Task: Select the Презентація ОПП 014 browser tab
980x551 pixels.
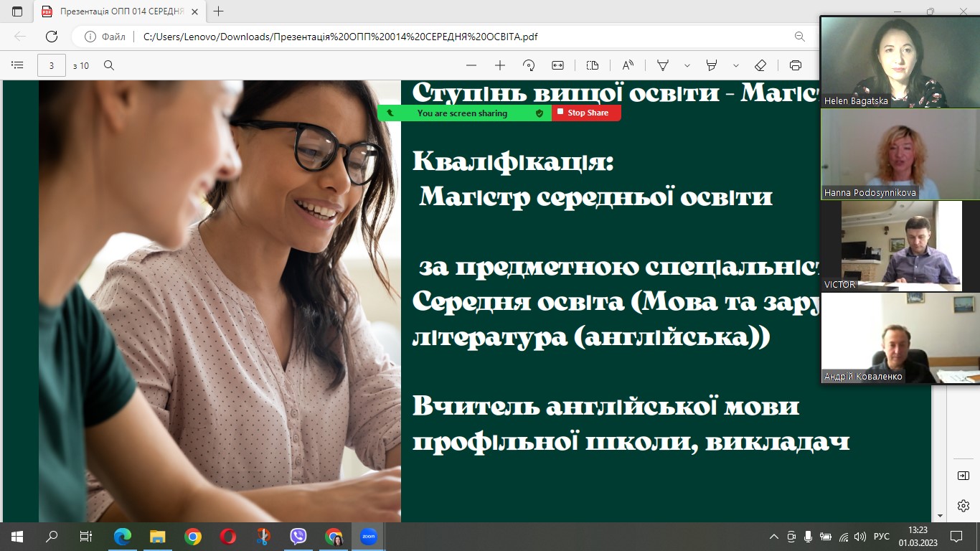Action: click(113, 11)
